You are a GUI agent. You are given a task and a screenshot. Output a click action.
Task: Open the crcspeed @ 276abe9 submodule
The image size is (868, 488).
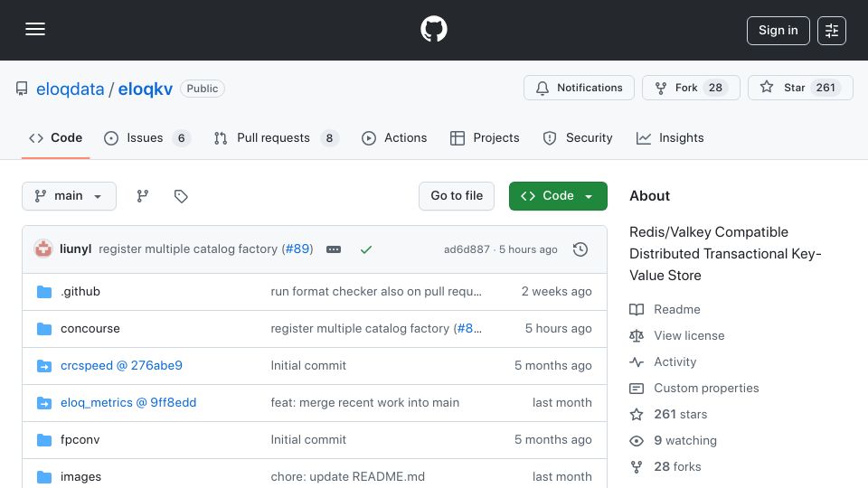pyautogui.click(x=121, y=366)
